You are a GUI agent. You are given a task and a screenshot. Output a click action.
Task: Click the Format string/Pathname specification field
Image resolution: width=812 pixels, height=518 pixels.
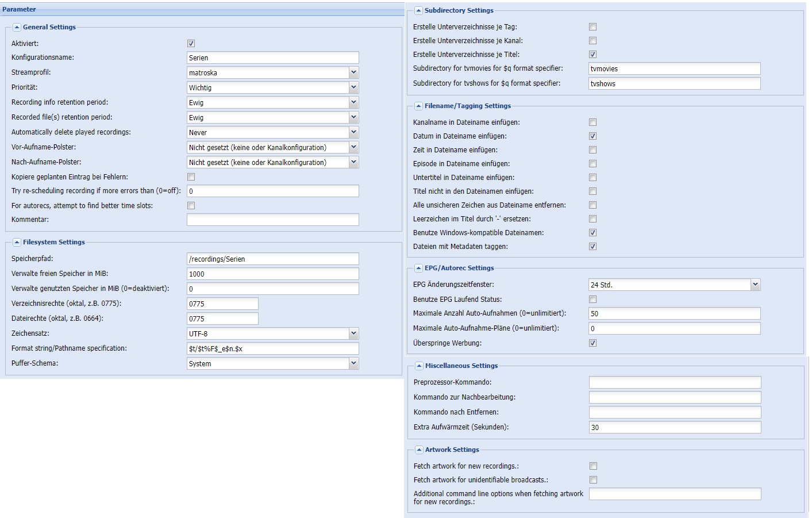273,348
